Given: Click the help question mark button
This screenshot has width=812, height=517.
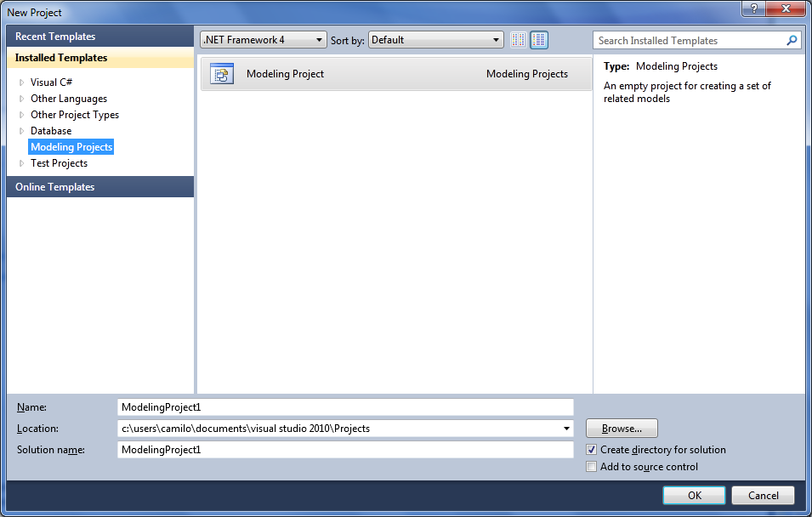Looking at the screenshot, I should [x=754, y=9].
